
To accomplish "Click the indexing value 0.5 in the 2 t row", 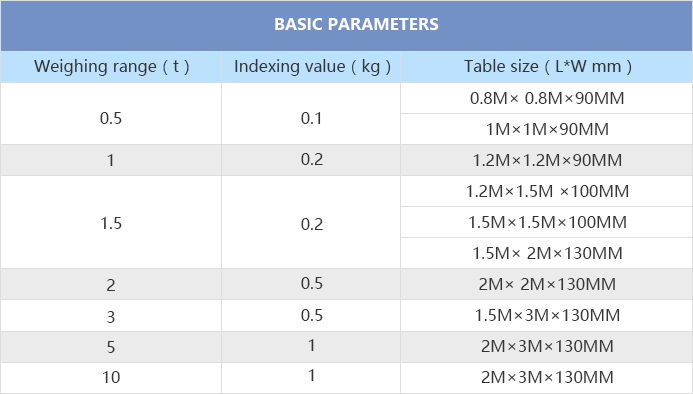I will [x=312, y=284].
